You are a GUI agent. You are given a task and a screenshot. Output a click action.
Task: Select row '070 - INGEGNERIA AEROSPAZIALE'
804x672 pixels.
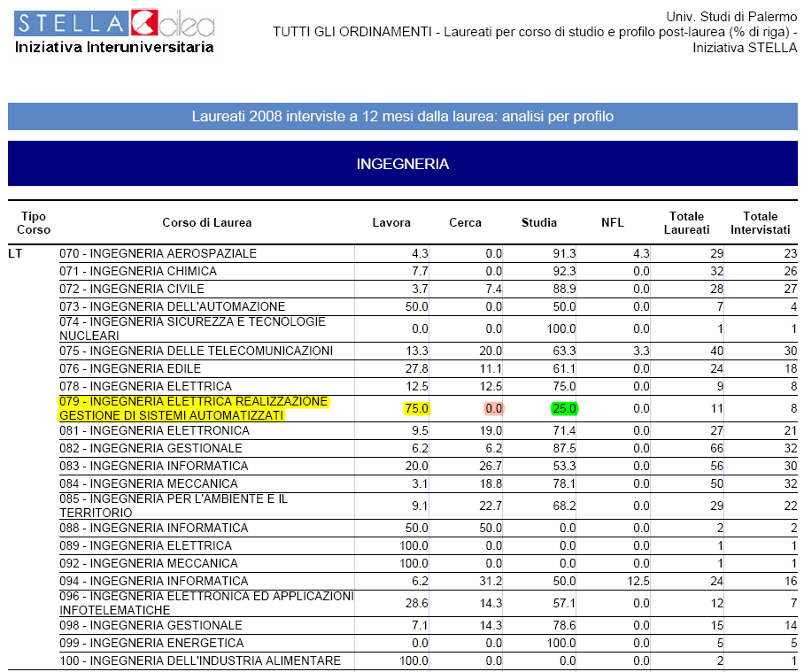click(429, 253)
